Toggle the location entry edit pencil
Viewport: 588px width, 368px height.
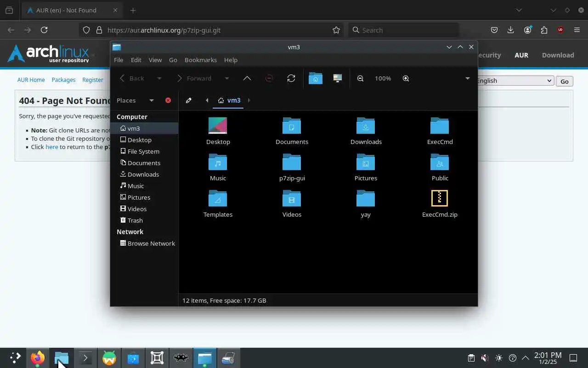point(188,100)
